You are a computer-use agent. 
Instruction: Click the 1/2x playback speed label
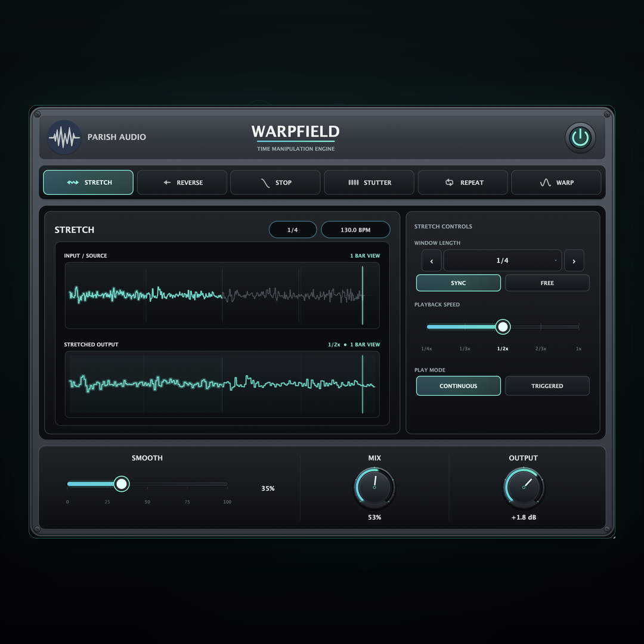(x=503, y=349)
